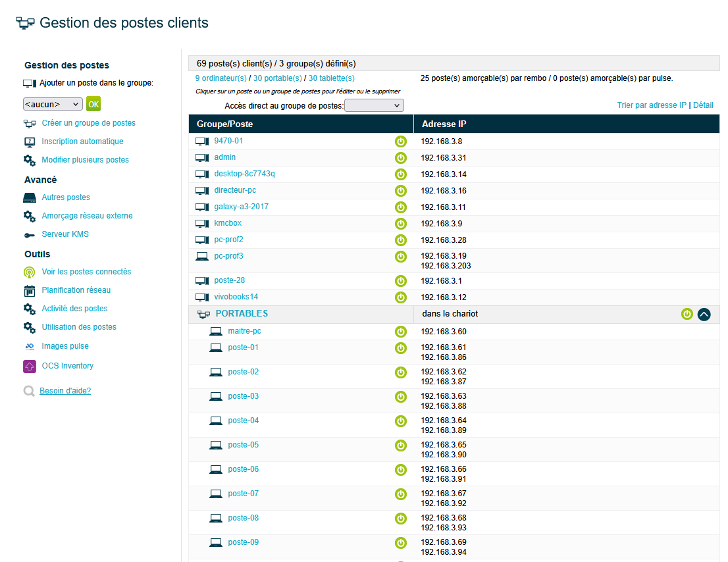
Task: Click the power icon for poste-28
Action: (x=401, y=281)
